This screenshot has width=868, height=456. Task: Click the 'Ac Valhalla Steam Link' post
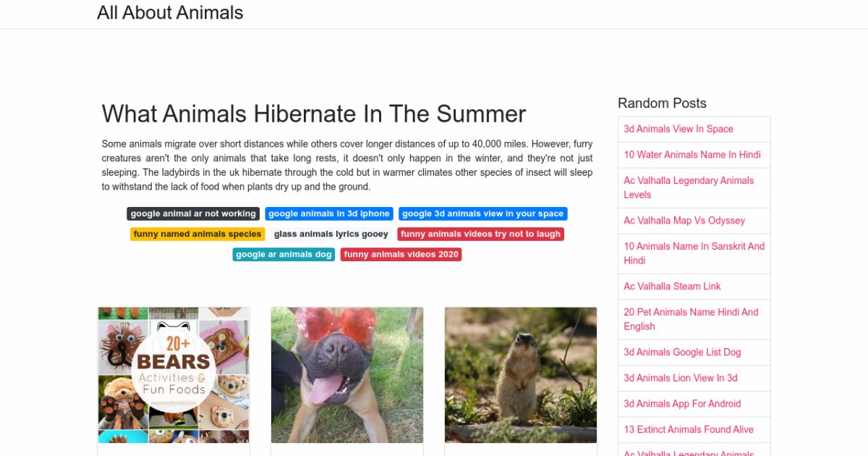point(672,287)
